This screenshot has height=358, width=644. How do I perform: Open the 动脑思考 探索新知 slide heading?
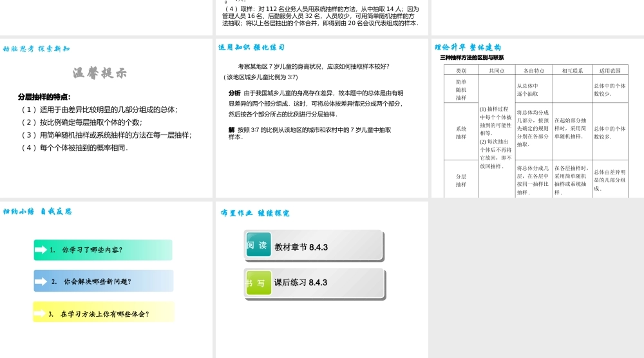click(37, 49)
